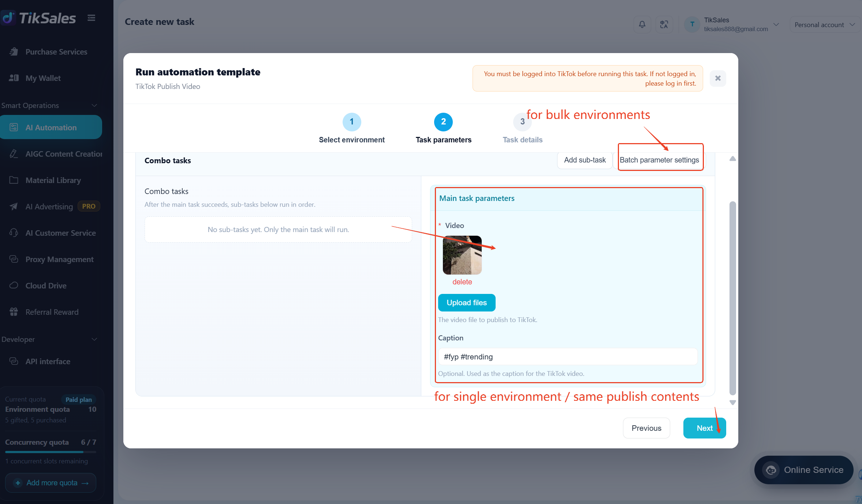862x504 pixels.
Task: Click the PRO badge next to AI Advertising
Action: tap(89, 206)
